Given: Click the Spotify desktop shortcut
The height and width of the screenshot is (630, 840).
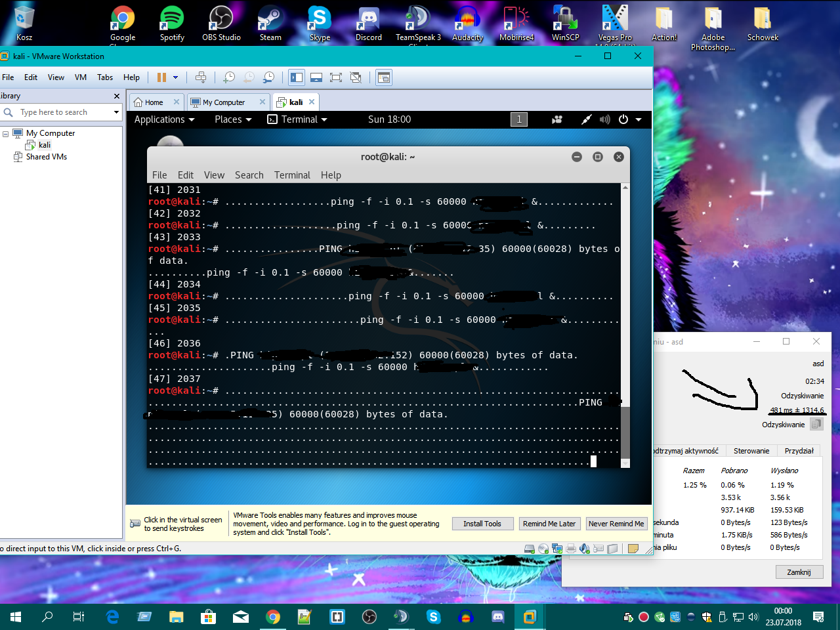Looking at the screenshot, I should (172, 24).
